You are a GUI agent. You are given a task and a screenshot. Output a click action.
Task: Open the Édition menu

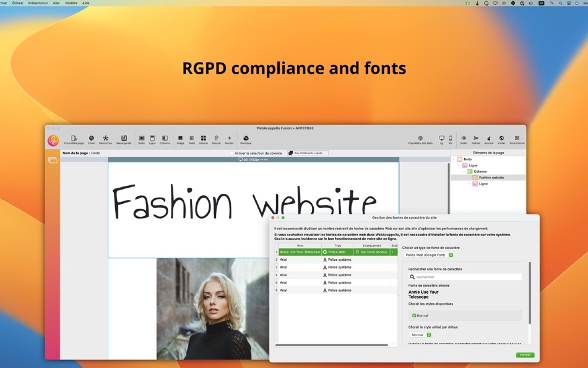(x=17, y=3)
